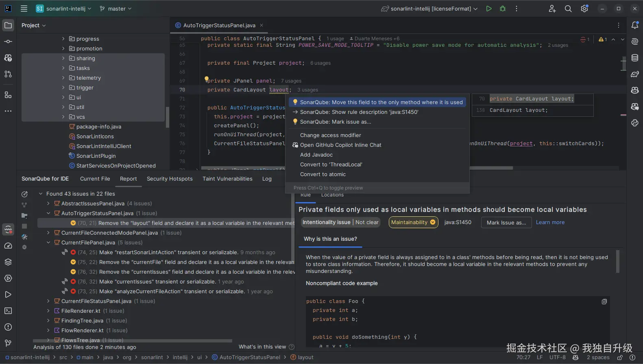Toggle the Maintainability quality badge
The height and width of the screenshot is (364, 643).
tap(413, 222)
